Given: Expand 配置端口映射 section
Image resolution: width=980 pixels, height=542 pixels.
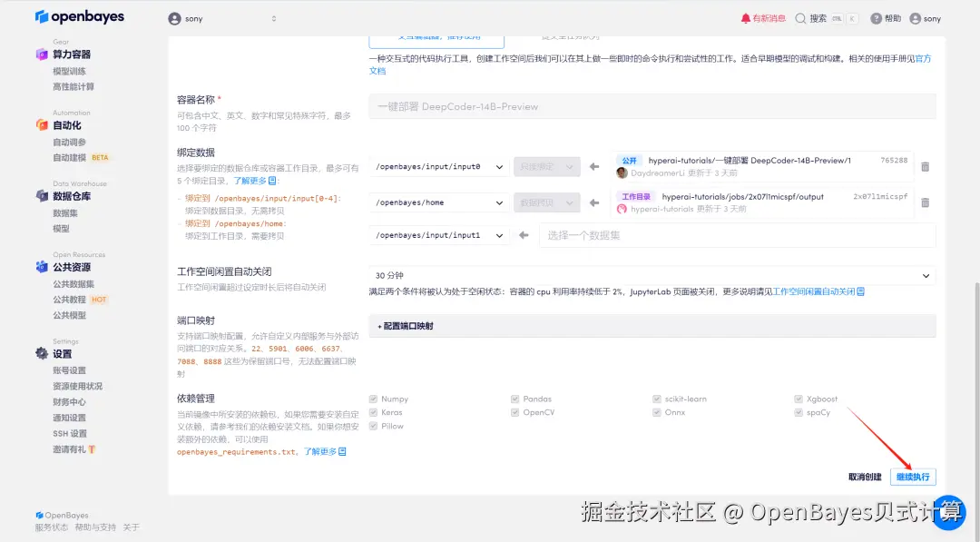Looking at the screenshot, I should 652,326.
